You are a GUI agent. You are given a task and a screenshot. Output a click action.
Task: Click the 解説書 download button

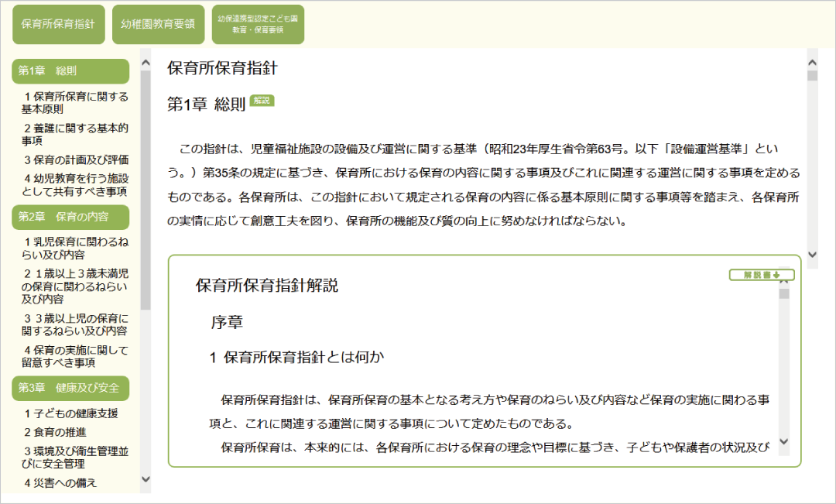(x=762, y=275)
